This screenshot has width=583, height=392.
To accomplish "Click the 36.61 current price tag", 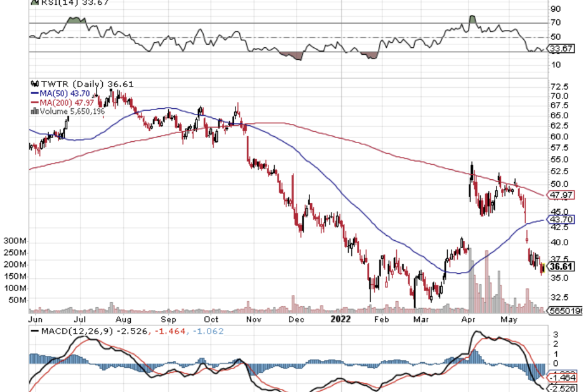I will pyautogui.click(x=561, y=266).
